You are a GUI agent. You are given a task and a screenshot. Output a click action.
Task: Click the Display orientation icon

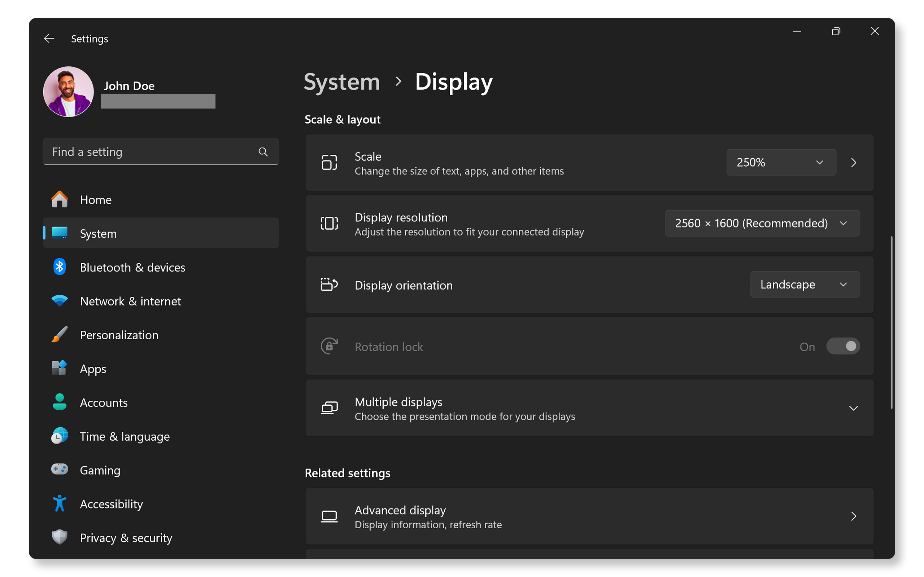[x=329, y=285]
